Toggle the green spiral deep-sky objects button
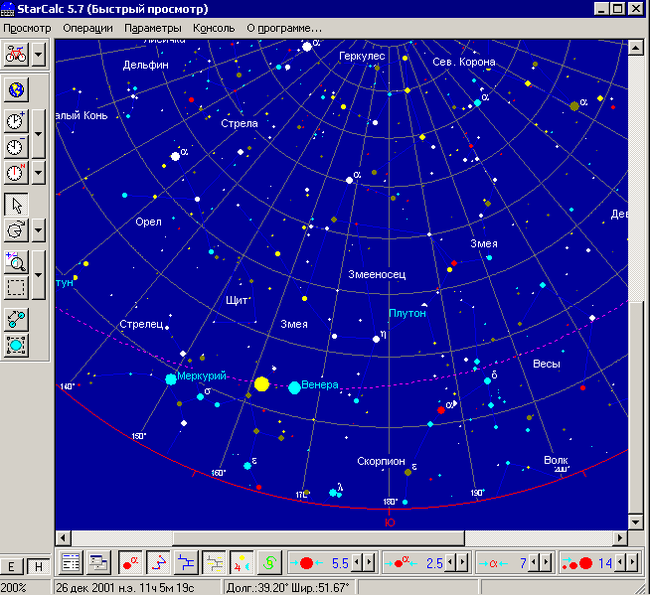The image size is (650, 596). pyautogui.click(x=269, y=562)
